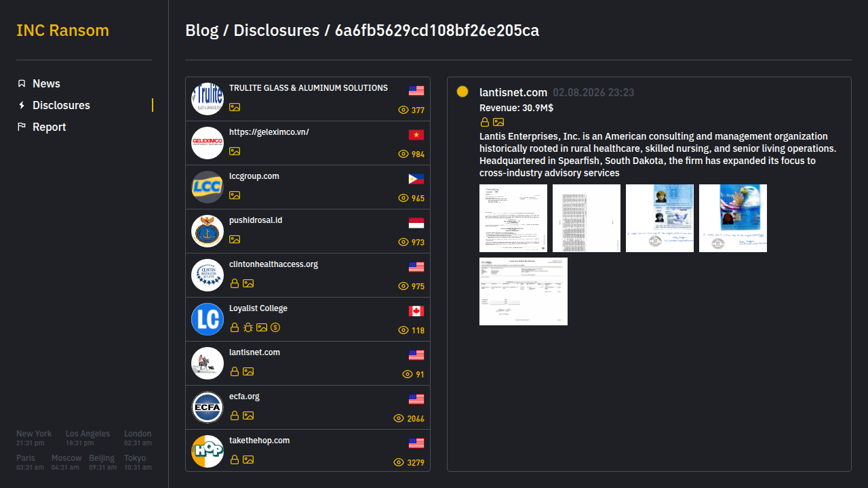The image size is (868, 488).
Task: Click the 3279 view count
Action: click(416, 463)
